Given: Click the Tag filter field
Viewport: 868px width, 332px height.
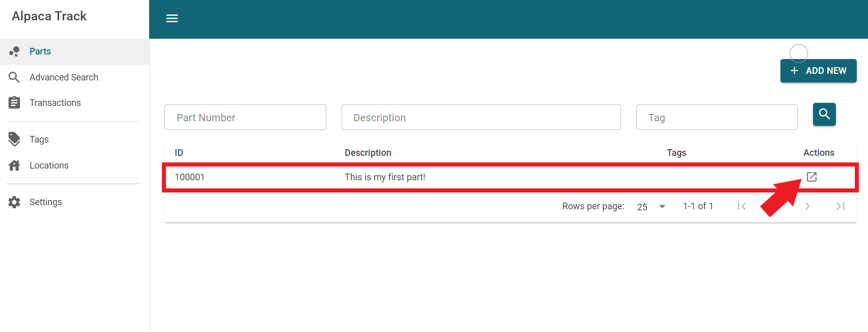Looking at the screenshot, I should (x=716, y=118).
